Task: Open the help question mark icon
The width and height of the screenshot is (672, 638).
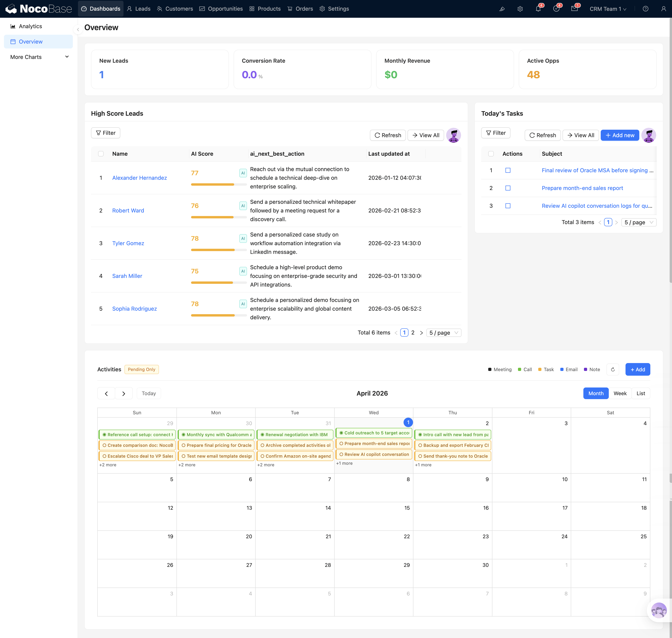Action: point(645,9)
